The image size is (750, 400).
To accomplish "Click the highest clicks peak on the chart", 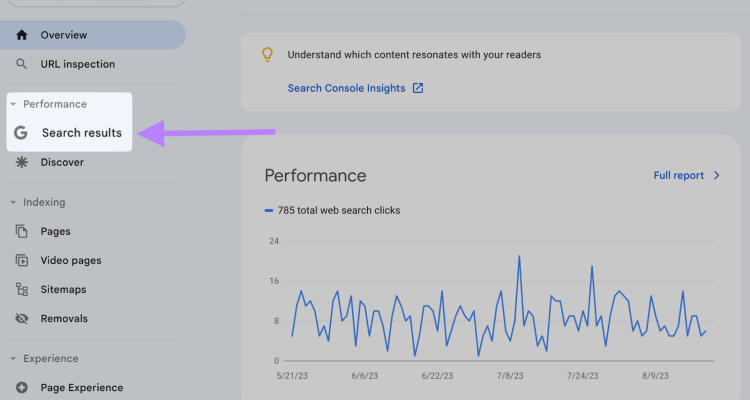I will tap(519, 256).
